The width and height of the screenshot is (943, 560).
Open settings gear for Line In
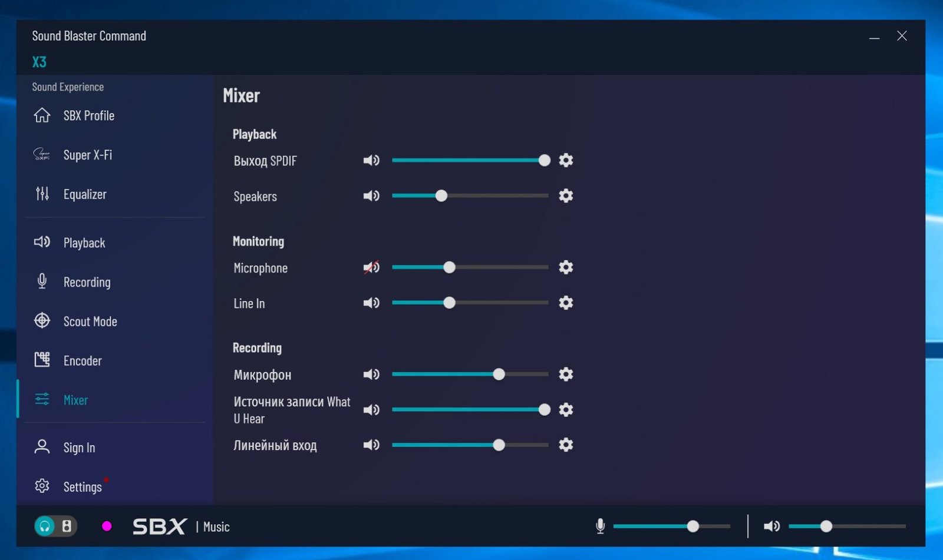click(566, 303)
